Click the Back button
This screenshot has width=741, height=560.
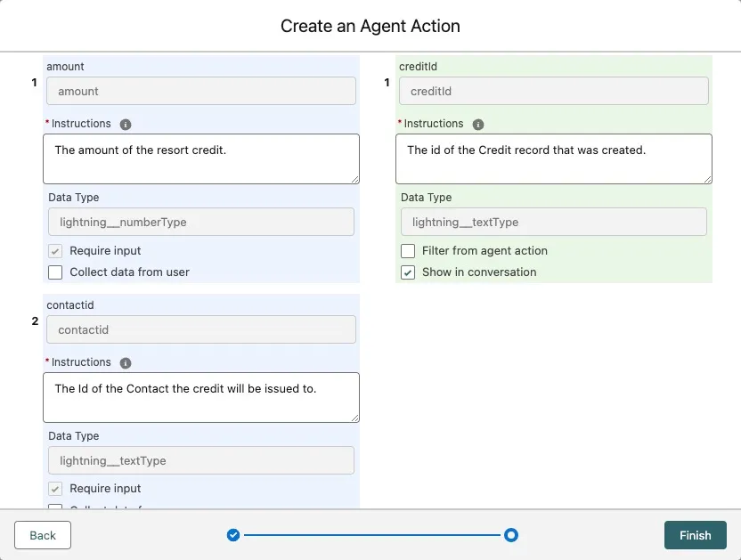tap(43, 535)
